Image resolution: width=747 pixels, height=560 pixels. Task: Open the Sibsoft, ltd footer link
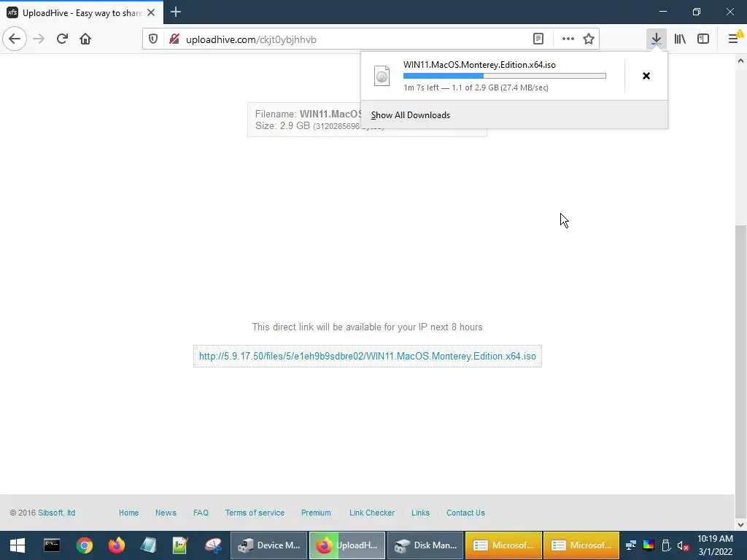point(57,513)
